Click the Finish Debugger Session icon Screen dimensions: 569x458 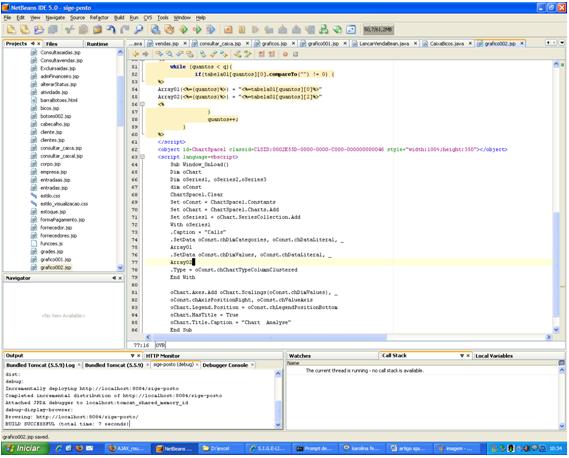(x=228, y=30)
